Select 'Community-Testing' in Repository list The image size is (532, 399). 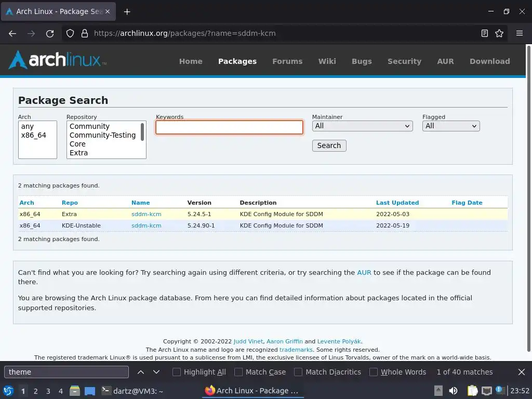pyautogui.click(x=102, y=136)
